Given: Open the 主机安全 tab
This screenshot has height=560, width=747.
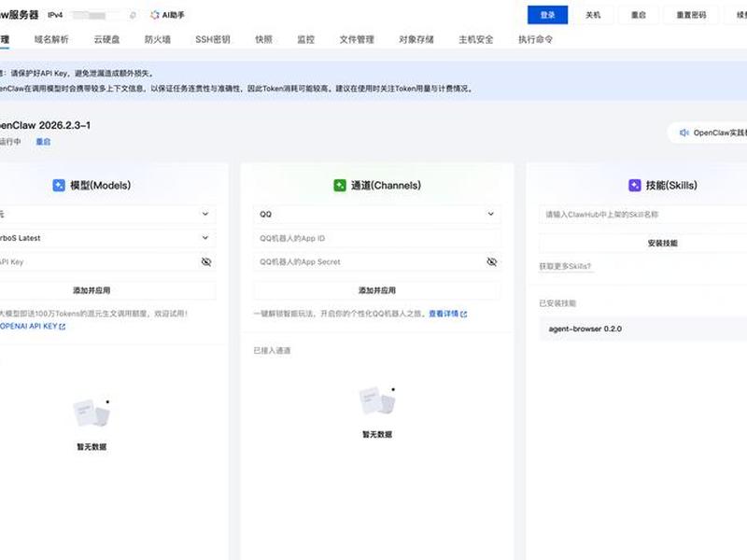Looking at the screenshot, I should (476, 39).
